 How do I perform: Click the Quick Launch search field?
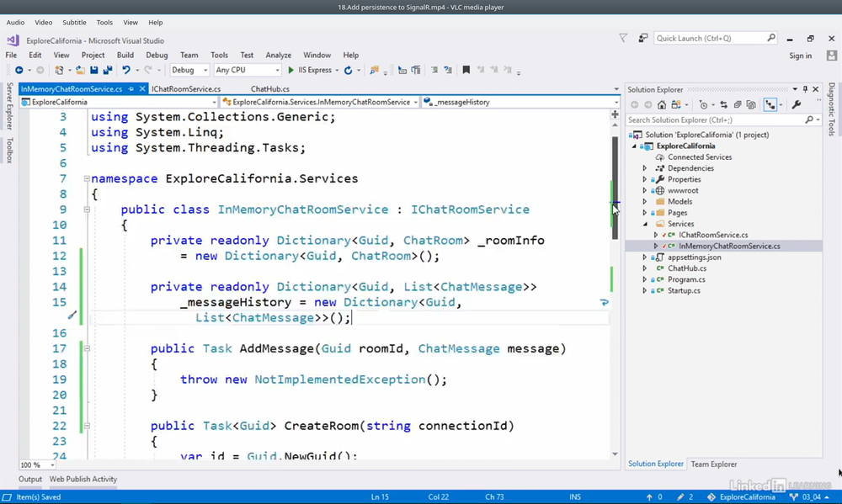coord(715,38)
